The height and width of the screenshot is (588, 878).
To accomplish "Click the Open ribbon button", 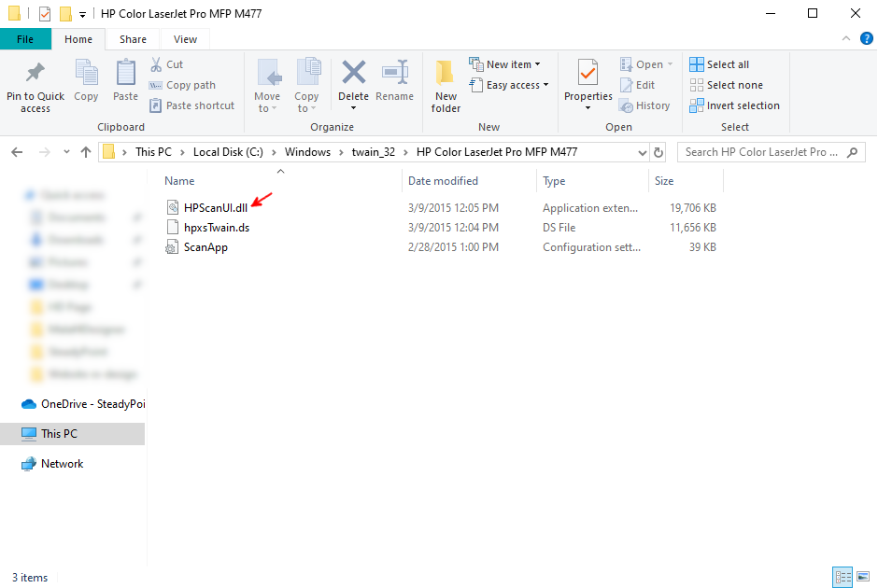I will pos(646,64).
